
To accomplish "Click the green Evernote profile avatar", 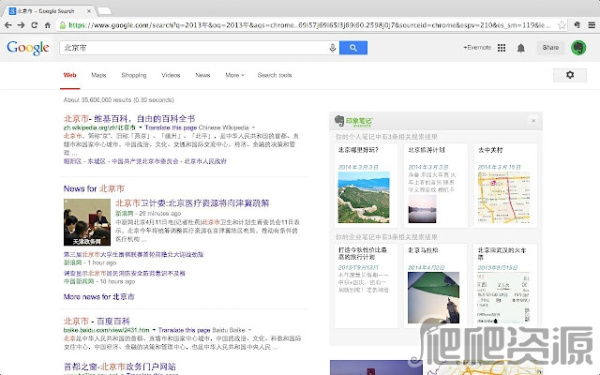I will click(x=579, y=48).
